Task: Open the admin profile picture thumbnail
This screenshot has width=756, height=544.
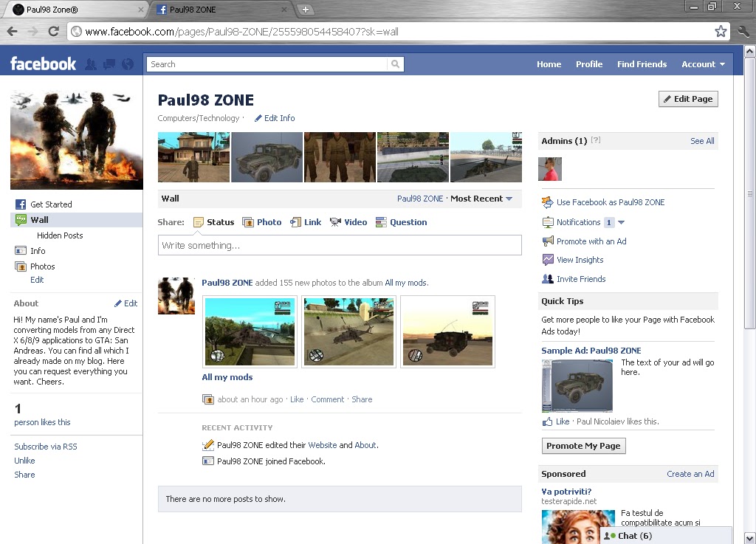Action: tap(549, 168)
